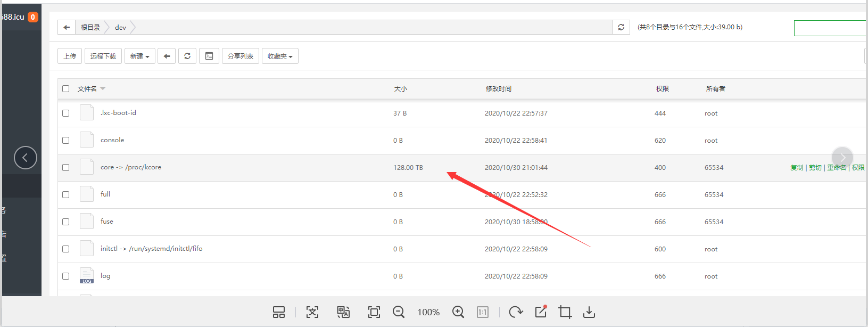
Task: Open the terminal icon in the file toolbar
Action: (209, 56)
